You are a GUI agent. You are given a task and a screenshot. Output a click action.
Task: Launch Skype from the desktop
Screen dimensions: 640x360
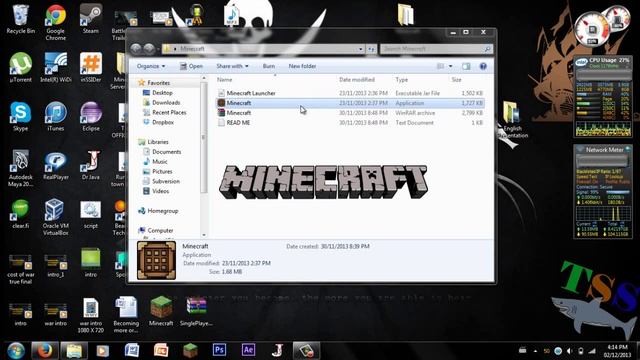pos(20,116)
